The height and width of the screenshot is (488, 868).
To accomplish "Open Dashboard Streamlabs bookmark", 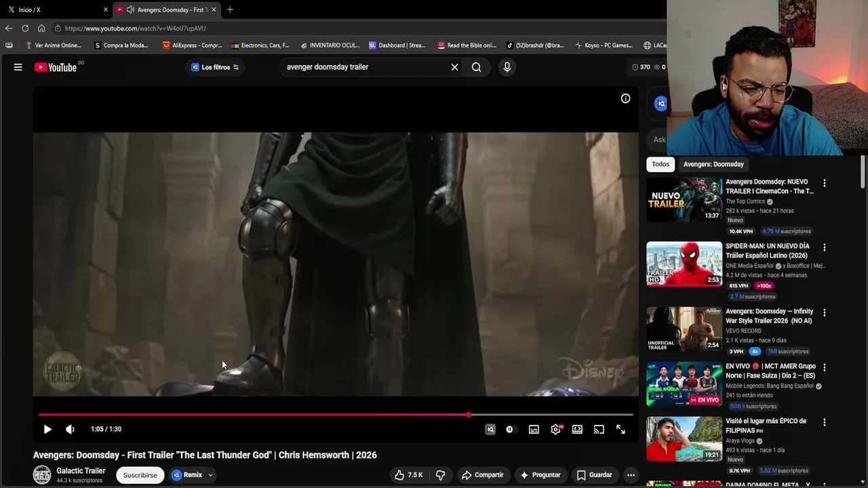I will [x=397, y=45].
